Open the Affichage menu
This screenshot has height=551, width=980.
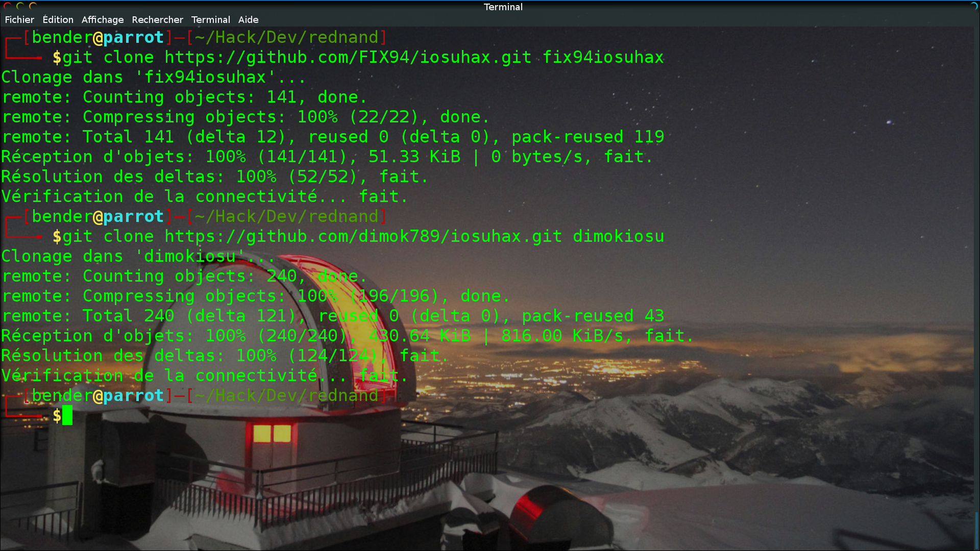[103, 19]
